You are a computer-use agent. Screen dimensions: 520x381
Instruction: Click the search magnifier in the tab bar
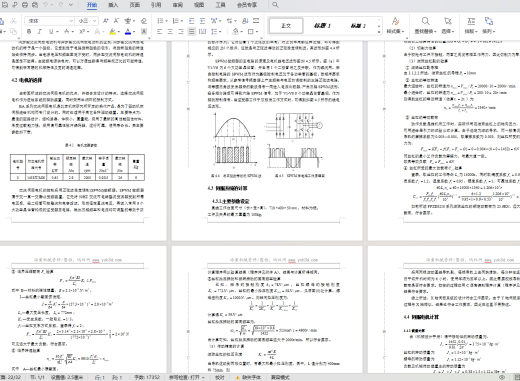tap(275, 5)
